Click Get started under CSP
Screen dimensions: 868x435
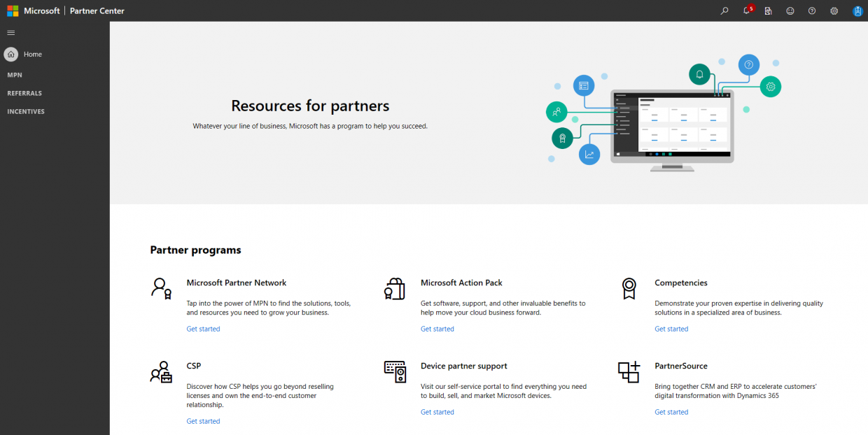click(x=203, y=421)
